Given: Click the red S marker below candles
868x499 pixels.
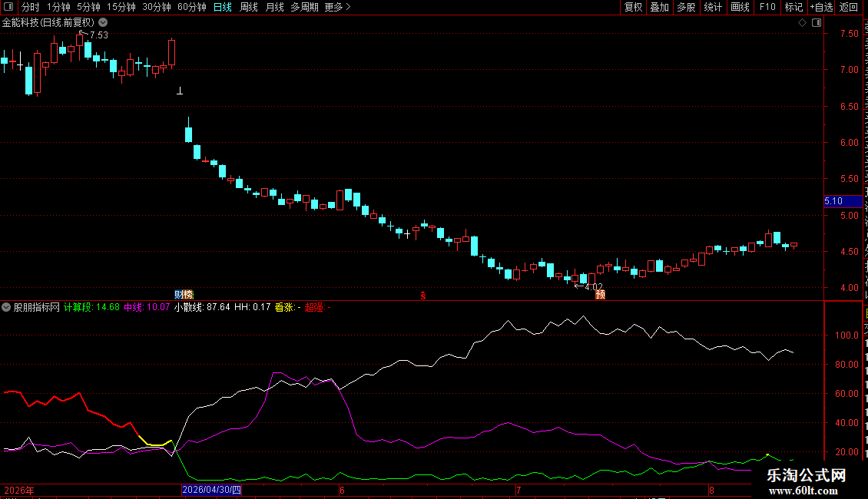Looking at the screenshot, I should 423,296.
